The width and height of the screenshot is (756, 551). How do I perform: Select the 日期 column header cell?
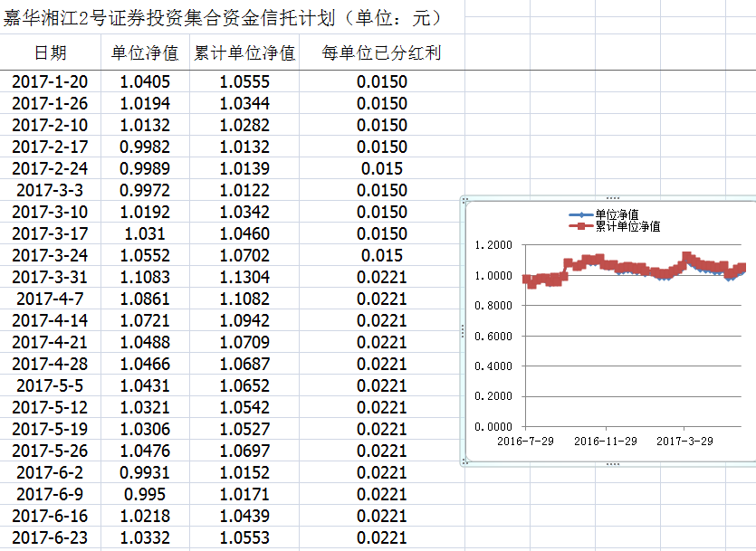click(x=50, y=53)
